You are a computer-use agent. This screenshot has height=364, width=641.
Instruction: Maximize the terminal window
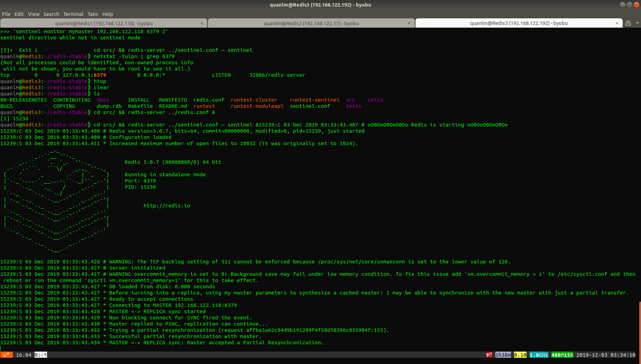pos(629,5)
